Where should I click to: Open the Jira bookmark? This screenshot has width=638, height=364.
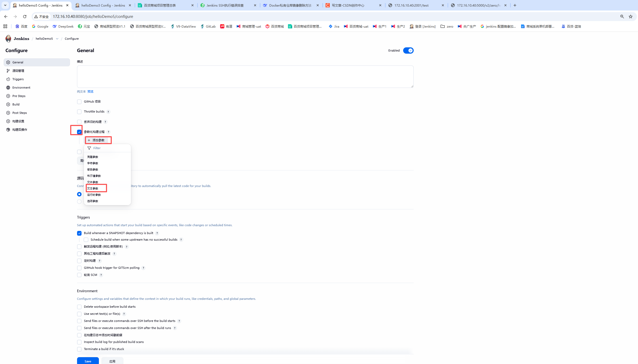334,26
